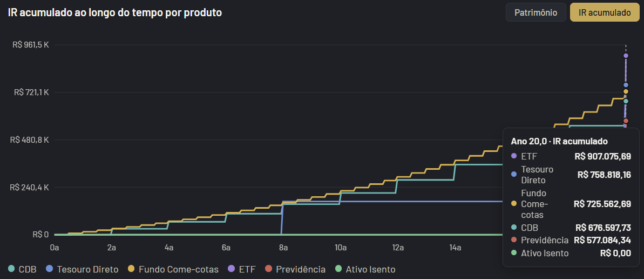The image size is (644, 279).
Task: Click the R$ 577.084,34 Previdência value
Action: 602,240
